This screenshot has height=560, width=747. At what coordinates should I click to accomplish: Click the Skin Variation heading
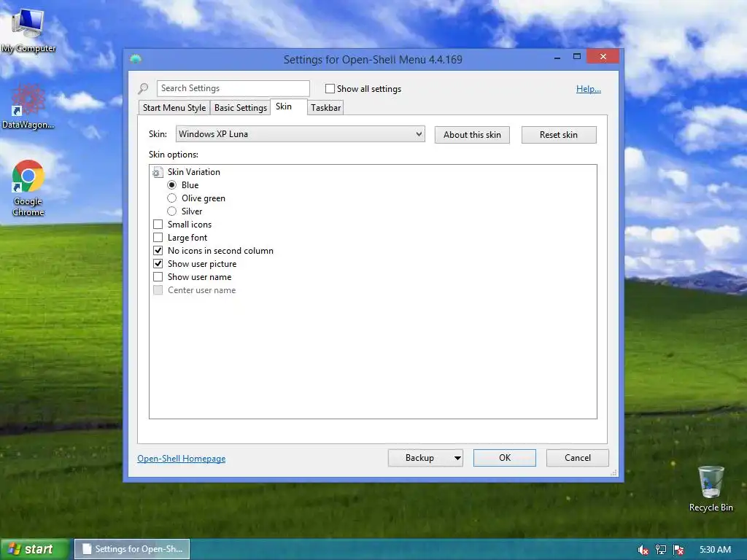pos(194,172)
